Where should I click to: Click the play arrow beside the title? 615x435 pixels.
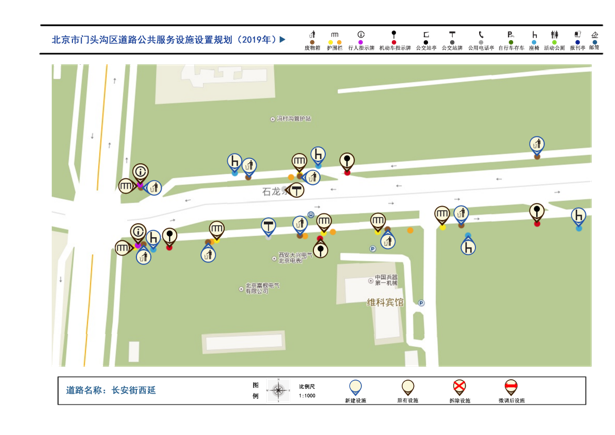click(x=282, y=40)
